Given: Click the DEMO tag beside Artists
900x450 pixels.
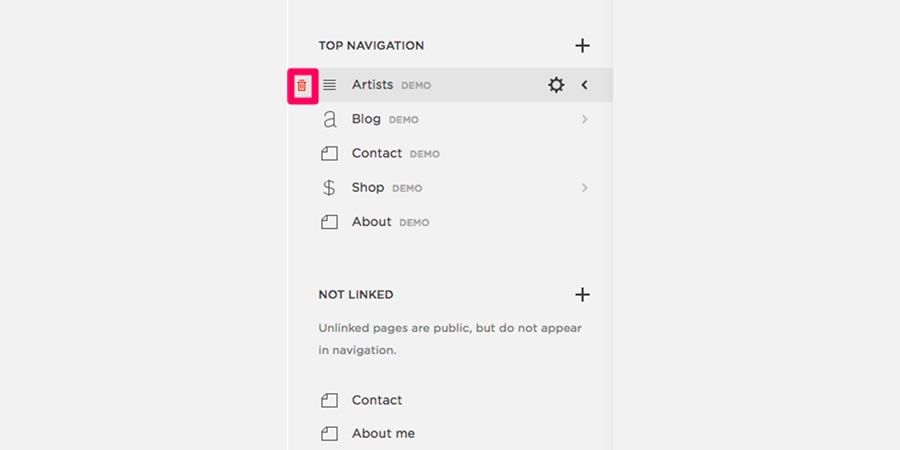Looking at the screenshot, I should (x=416, y=86).
